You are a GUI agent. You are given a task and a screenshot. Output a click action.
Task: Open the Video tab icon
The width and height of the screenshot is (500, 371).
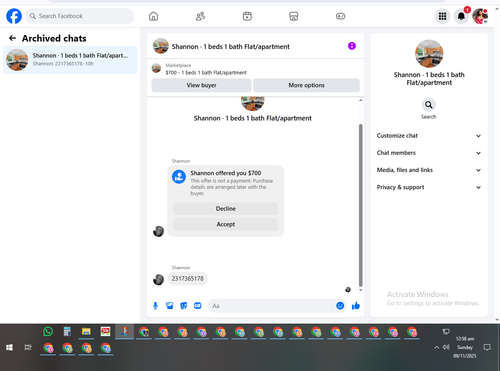247,16
